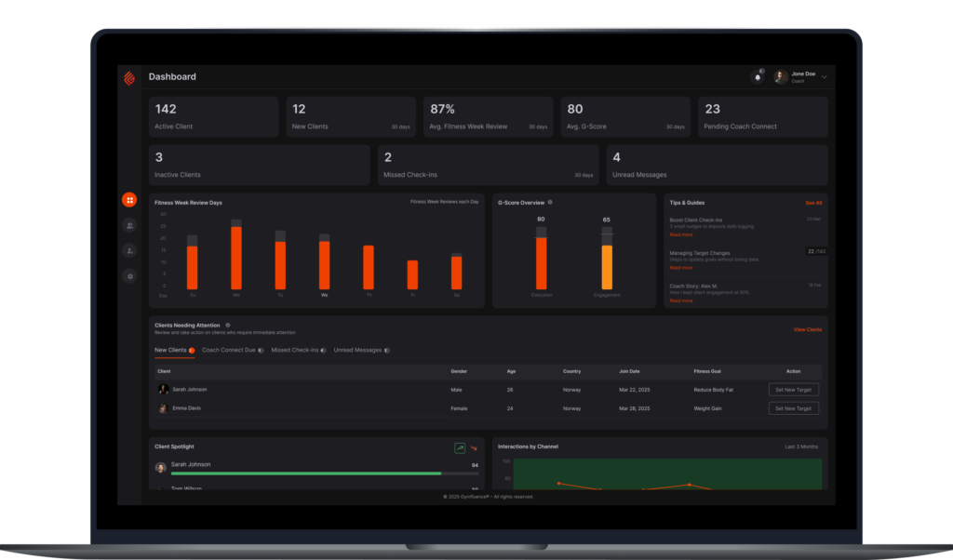Open the Pending Coach Connect stat card
Screen dimensions: 953x560
click(x=762, y=116)
